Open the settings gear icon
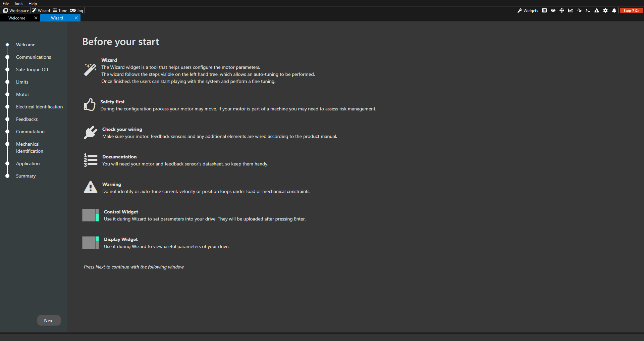Viewport: 644px width, 341px height. click(605, 10)
